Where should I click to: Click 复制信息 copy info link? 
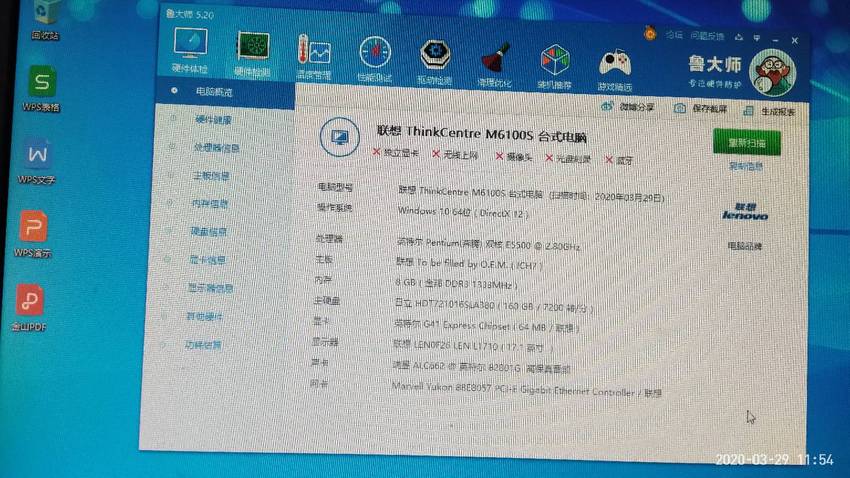746,166
